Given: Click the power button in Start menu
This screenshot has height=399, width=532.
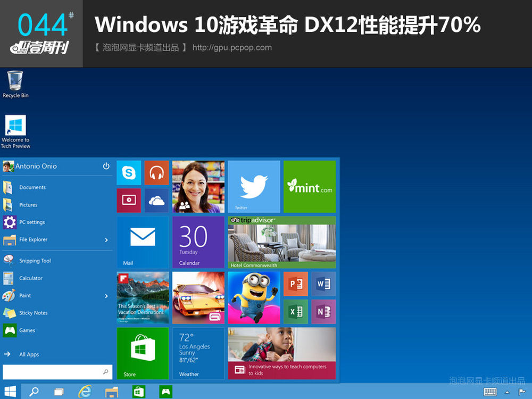Looking at the screenshot, I should pyautogui.click(x=106, y=166).
